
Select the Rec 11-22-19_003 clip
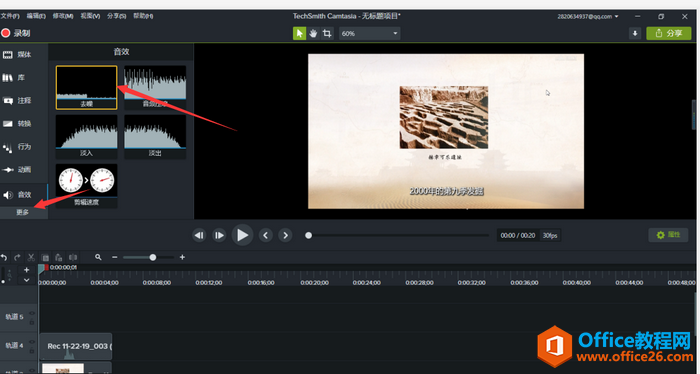click(x=76, y=346)
